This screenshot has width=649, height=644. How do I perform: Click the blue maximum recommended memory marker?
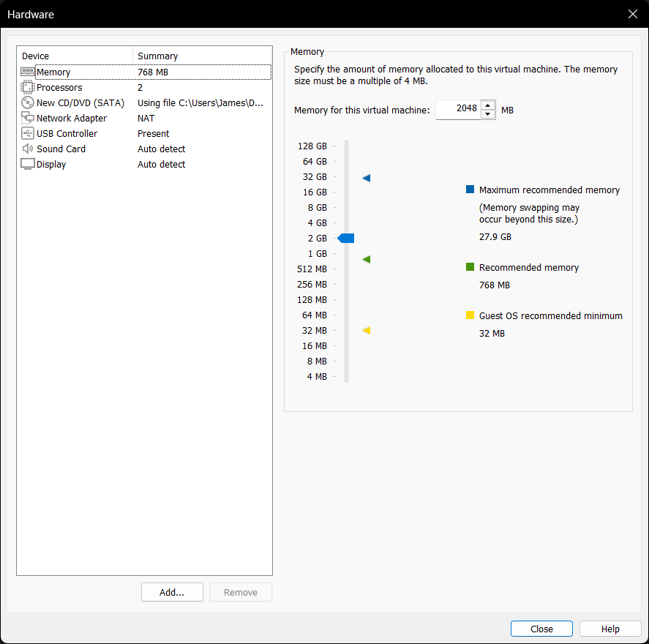pyautogui.click(x=367, y=178)
